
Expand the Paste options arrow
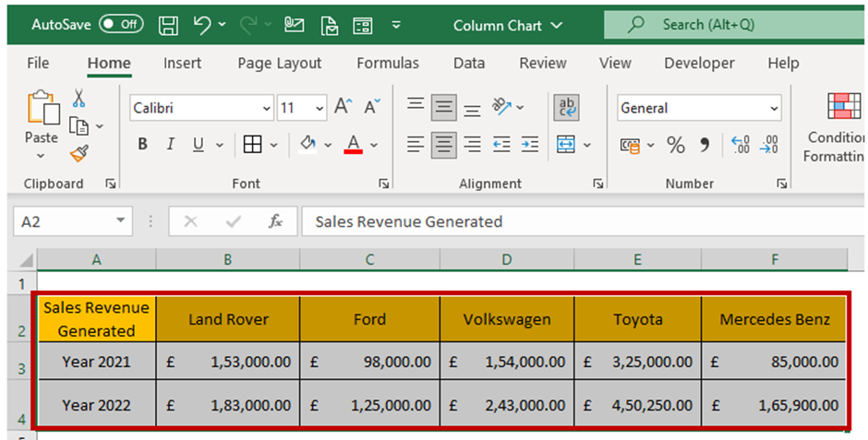[41, 155]
